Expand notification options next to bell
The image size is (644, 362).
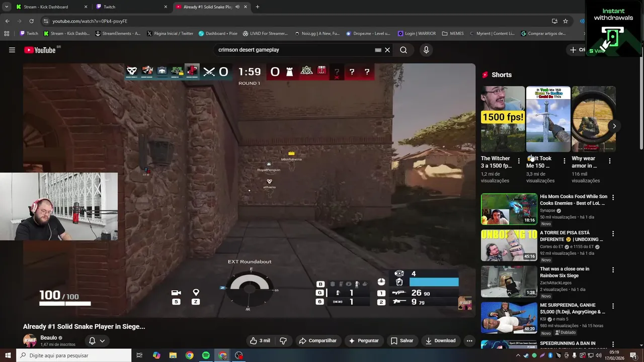tap(102, 341)
